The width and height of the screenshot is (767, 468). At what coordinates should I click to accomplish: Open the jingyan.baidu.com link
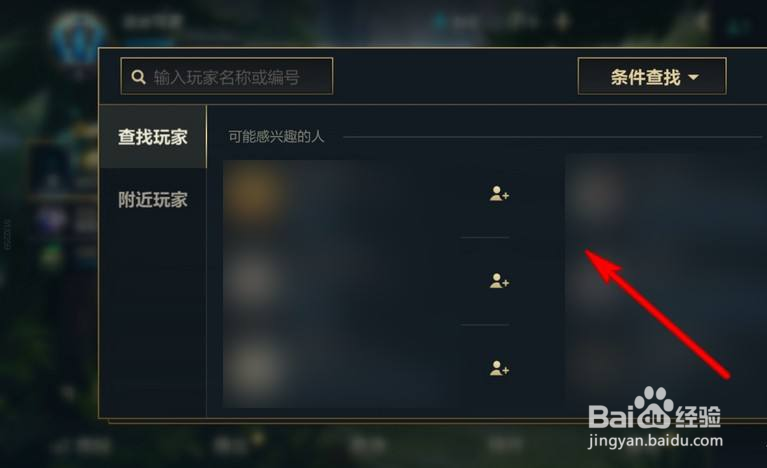tap(655, 441)
